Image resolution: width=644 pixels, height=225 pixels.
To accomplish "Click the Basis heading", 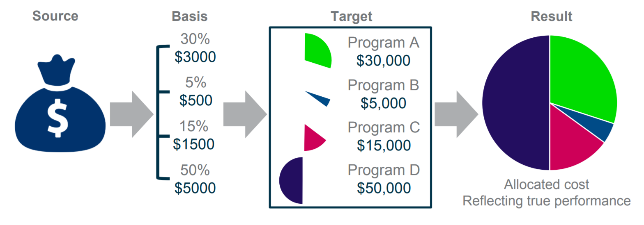I will coord(190,16).
